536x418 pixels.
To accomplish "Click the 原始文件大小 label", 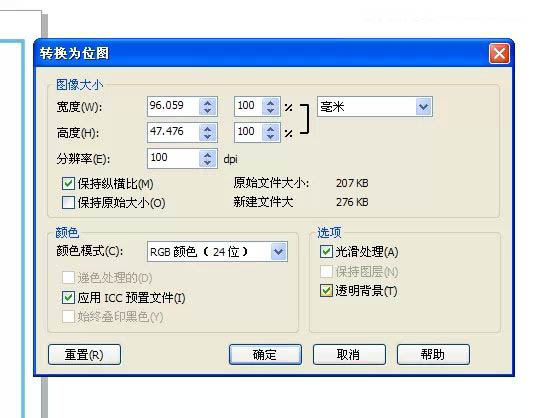I will tap(271, 183).
